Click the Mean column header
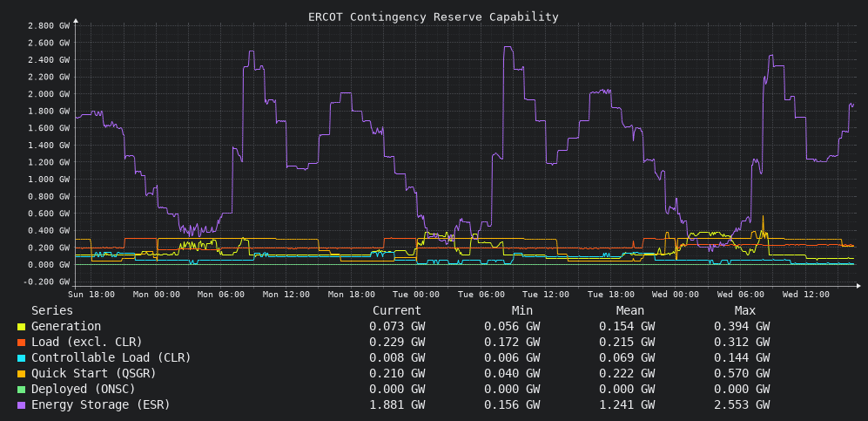This screenshot has width=868, height=421. click(630, 311)
